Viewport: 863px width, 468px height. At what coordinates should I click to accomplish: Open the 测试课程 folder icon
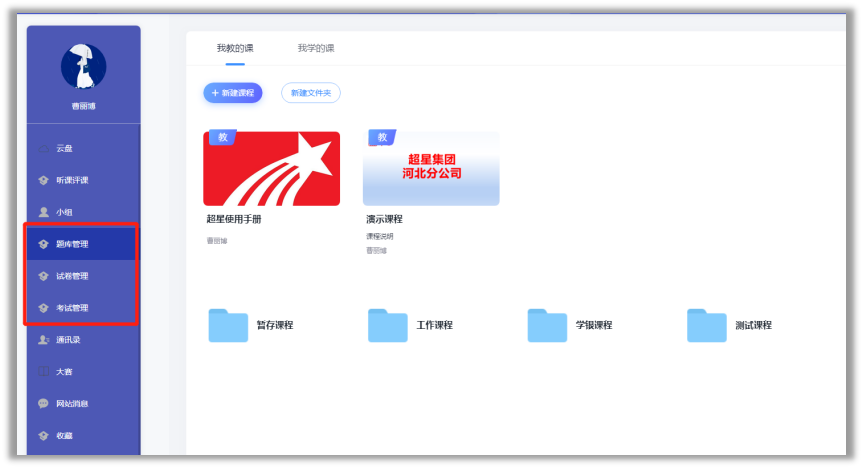pos(707,325)
